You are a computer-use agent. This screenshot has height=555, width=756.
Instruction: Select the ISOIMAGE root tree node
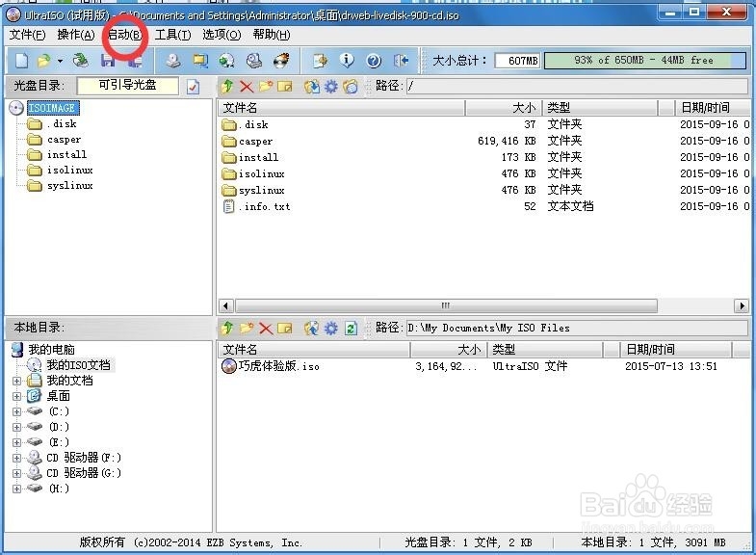coord(51,108)
